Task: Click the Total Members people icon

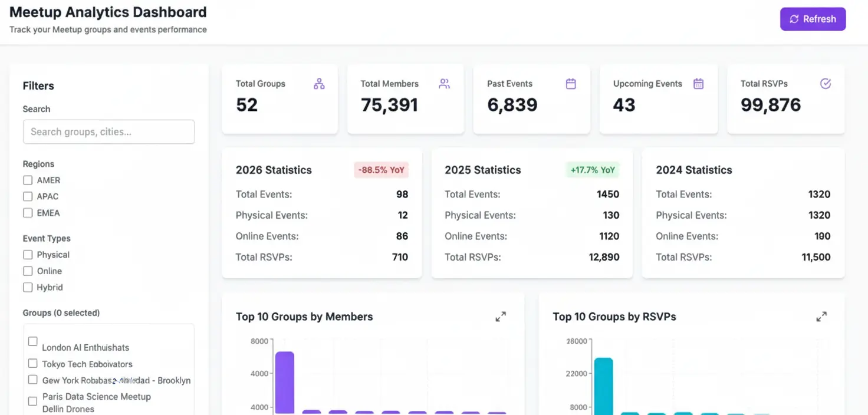Action: tap(445, 84)
